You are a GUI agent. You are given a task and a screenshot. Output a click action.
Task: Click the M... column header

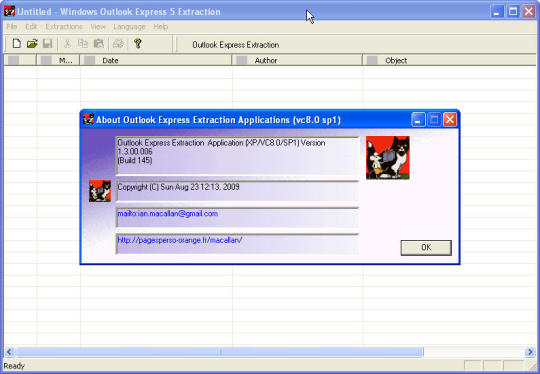click(58, 61)
